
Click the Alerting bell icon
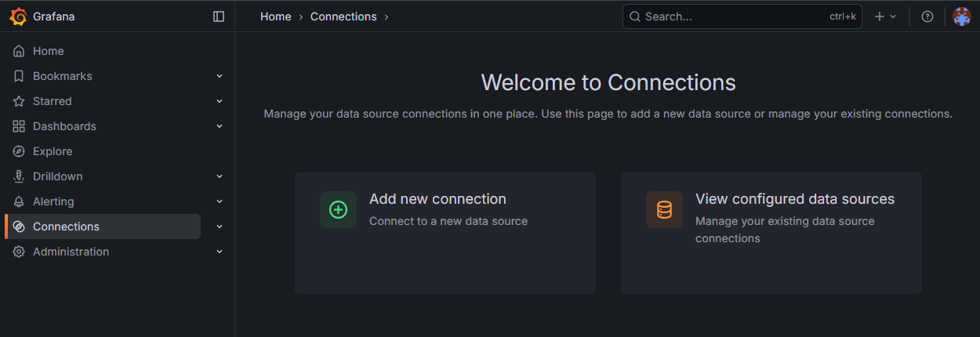[x=19, y=201]
